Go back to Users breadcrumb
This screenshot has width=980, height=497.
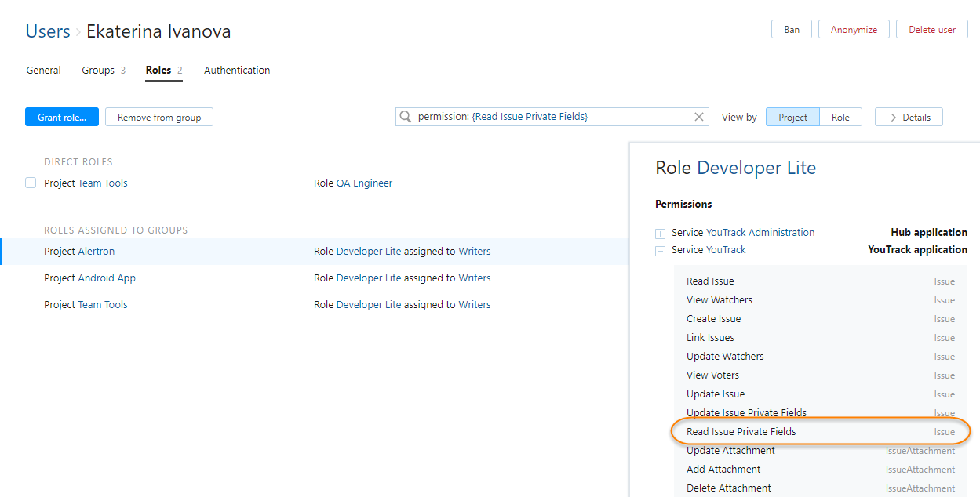point(48,31)
